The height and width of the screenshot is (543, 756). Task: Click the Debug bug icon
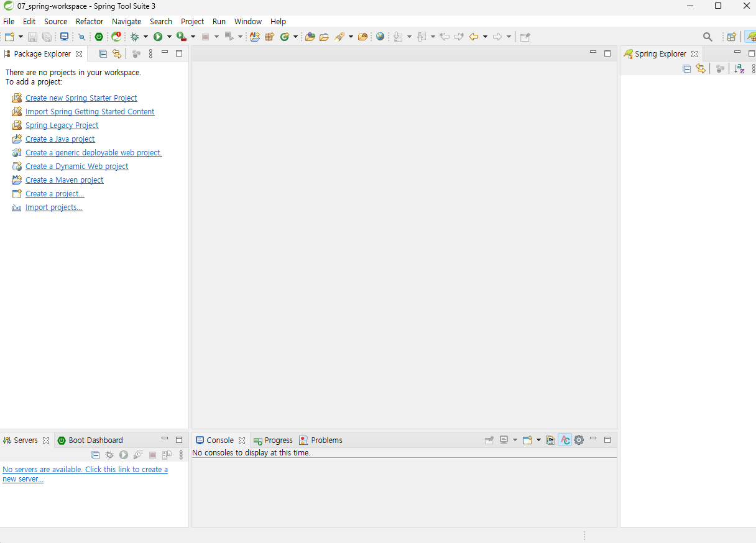pyautogui.click(x=134, y=37)
